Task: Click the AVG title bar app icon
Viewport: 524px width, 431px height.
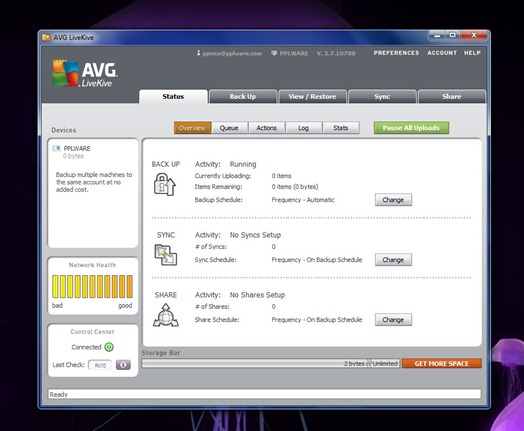Action: 46,37
